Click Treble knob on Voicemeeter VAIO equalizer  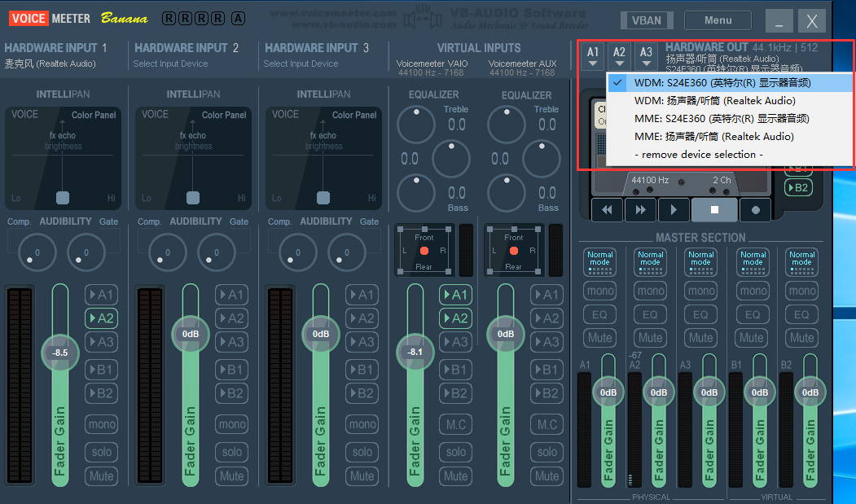416,125
